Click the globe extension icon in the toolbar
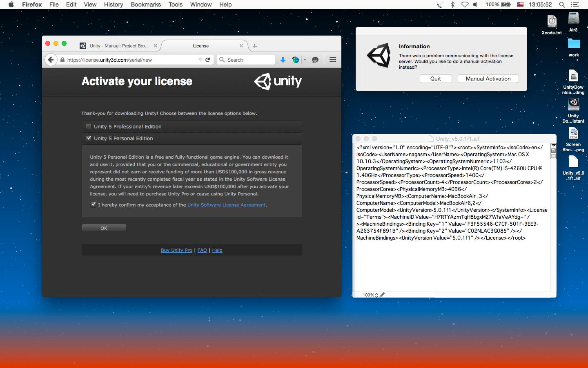This screenshot has height=368, width=588. [x=296, y=60]
